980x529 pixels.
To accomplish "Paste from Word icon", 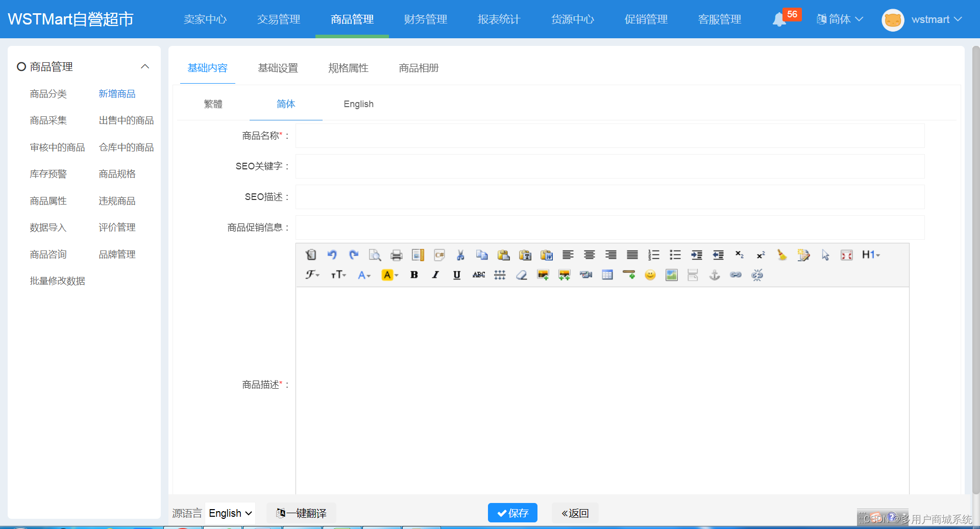I will point(546,255).
